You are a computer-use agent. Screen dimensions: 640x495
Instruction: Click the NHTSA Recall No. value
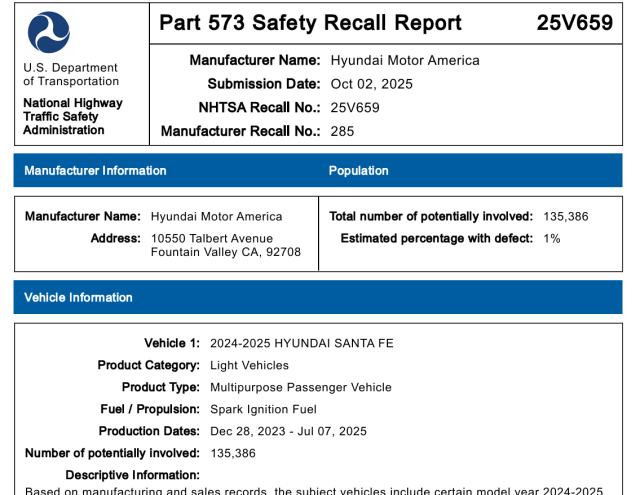[355, 107]
